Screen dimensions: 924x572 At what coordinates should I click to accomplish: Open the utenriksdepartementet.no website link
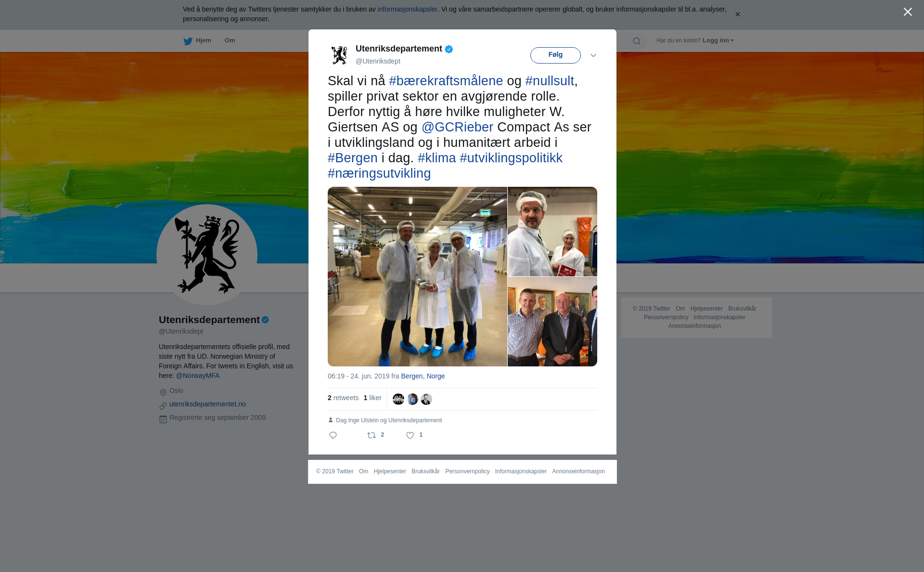coord(207,404)
